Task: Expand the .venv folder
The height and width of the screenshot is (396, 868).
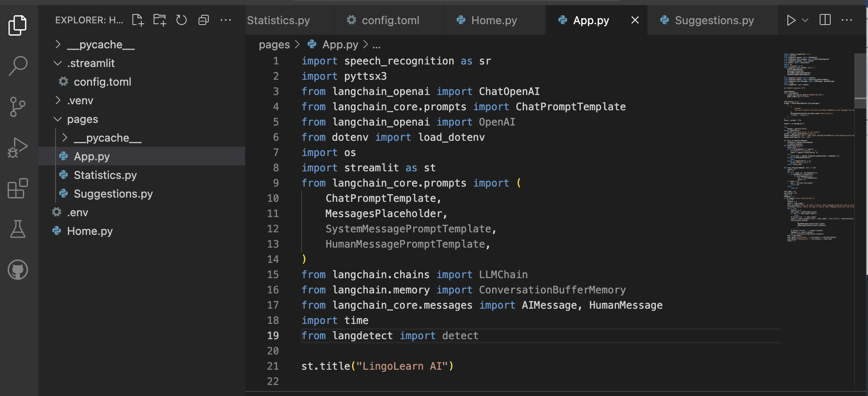Action: pos(58,100)
